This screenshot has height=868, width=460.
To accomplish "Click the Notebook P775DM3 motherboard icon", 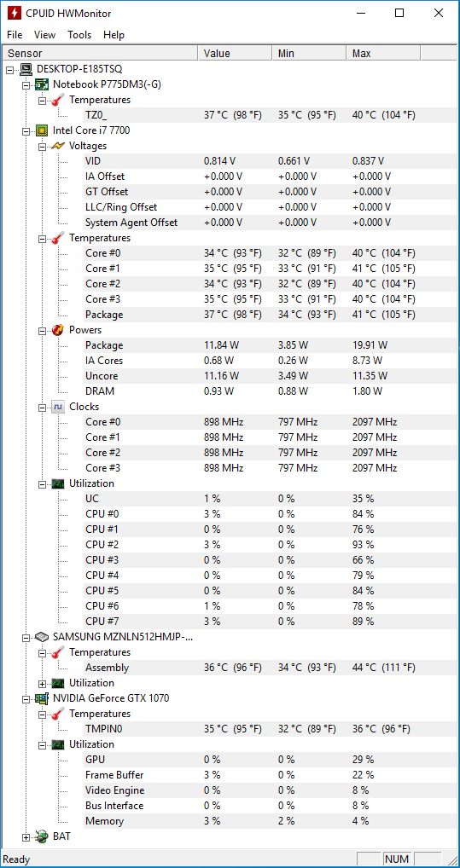I will (x=42, y=84).
